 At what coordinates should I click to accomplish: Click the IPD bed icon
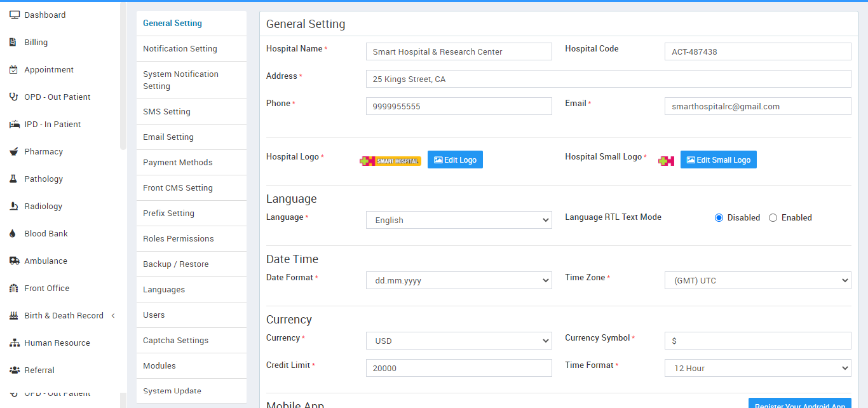[x=14, y=125]
